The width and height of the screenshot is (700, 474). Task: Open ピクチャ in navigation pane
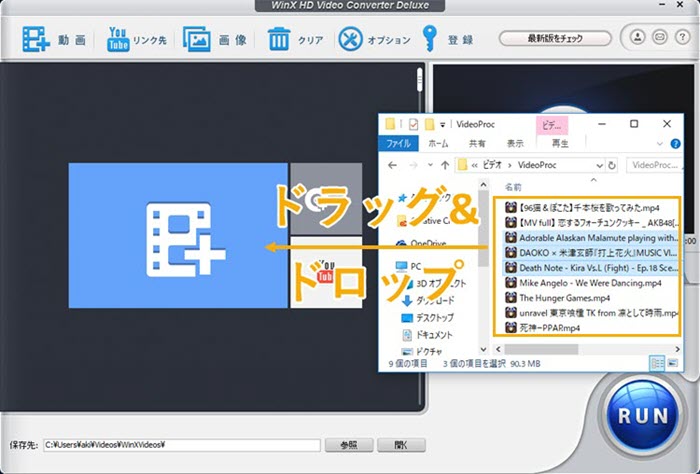pyautogui.click(x=422, y=351)
